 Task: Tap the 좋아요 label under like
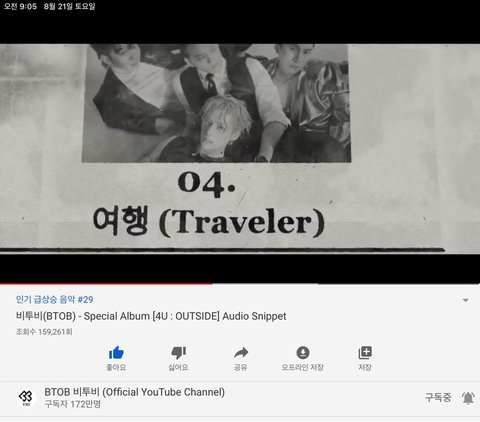point(116,367)
